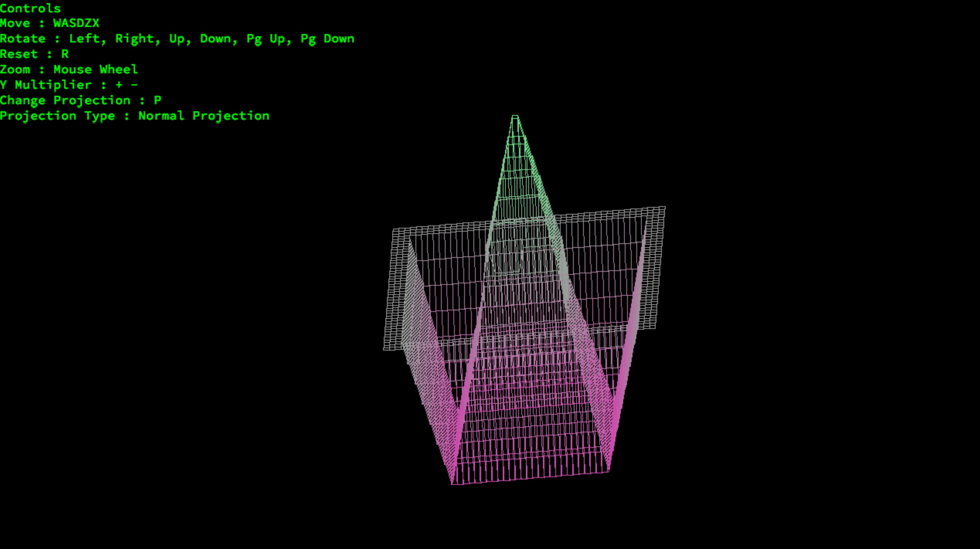Click the Projection Type label

[57, 116]
